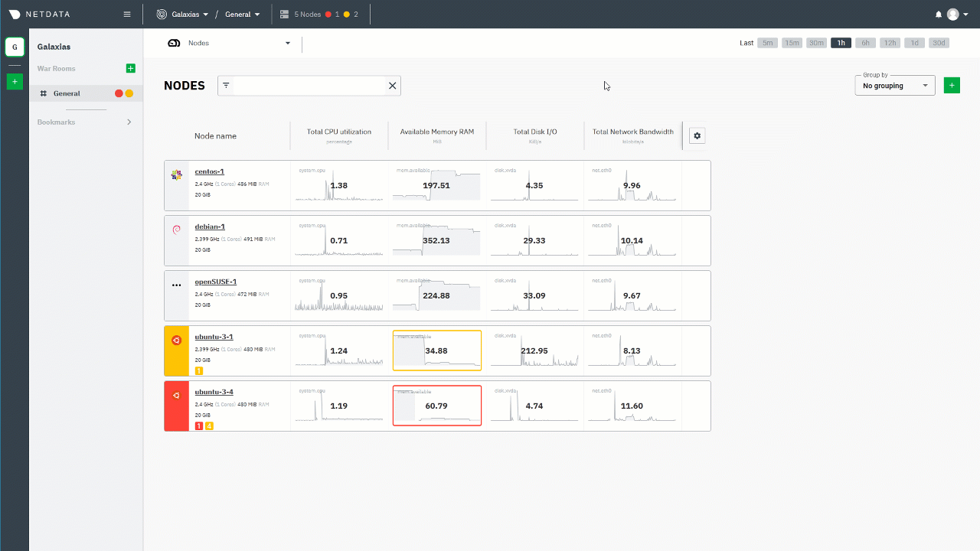Open the ubuntu-3-1 node link

pos(214,337)
